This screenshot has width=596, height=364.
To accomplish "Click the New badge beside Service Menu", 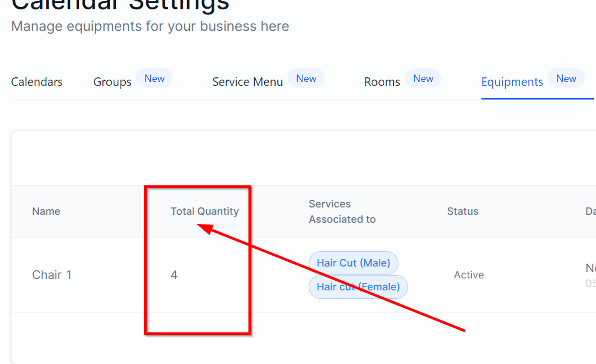I will point(306,78).
